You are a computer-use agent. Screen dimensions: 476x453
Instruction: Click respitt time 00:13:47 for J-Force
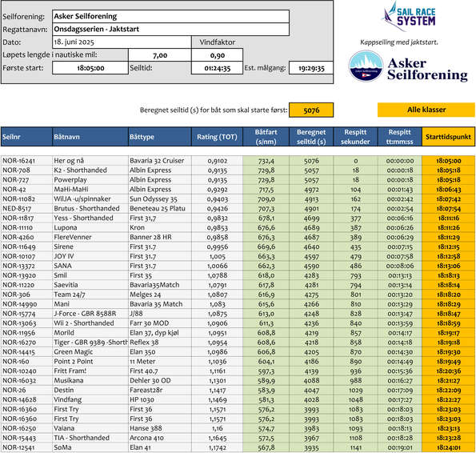coord(400,314)
